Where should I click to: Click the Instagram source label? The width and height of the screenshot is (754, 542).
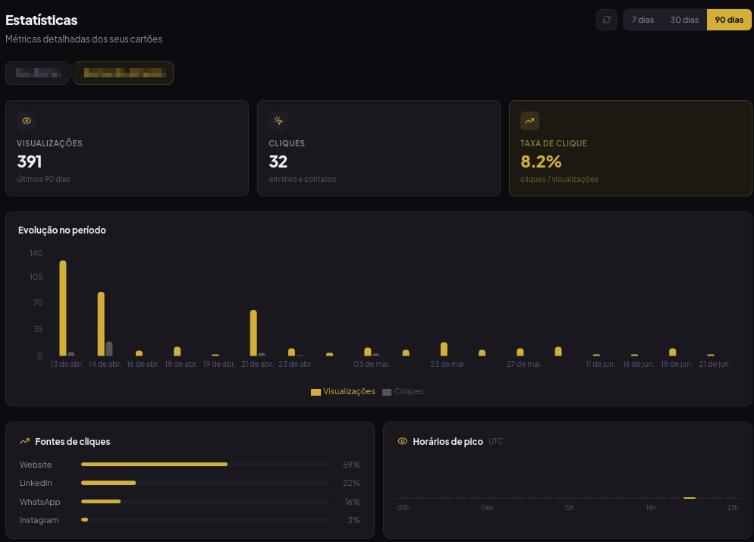click(x=39, y=520)
